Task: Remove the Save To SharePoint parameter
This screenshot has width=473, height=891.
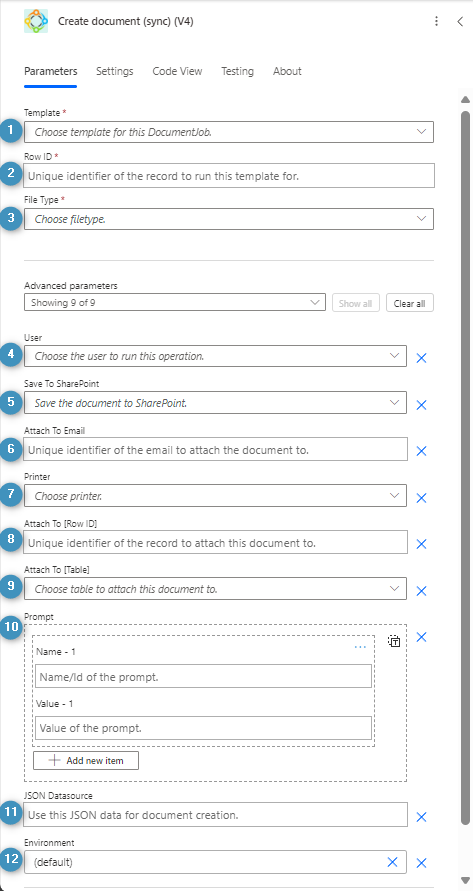Action: tap(421, 405)
